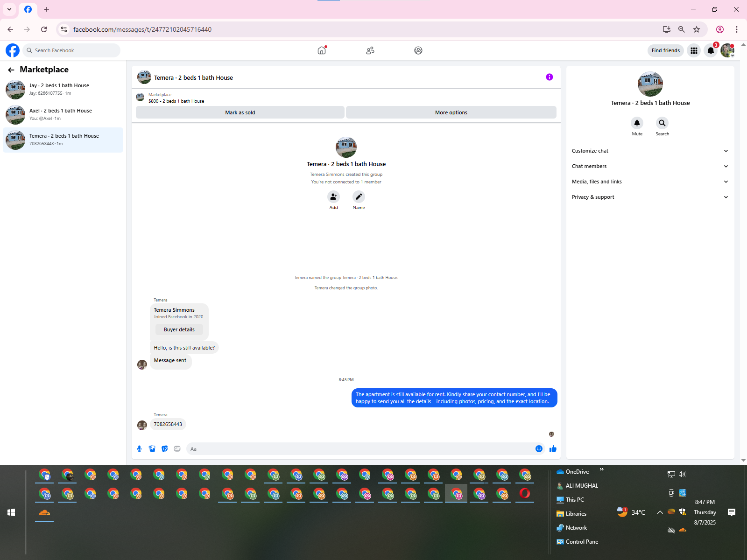Open the Facebook menu grid icon

(694, 50)
